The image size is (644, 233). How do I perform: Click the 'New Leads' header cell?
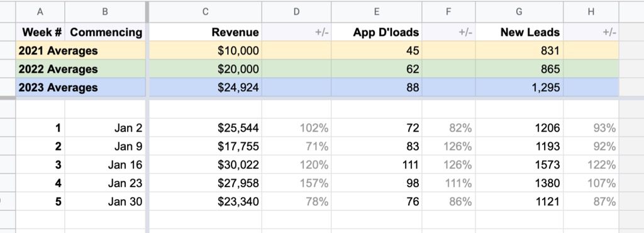tap(519, 32)
